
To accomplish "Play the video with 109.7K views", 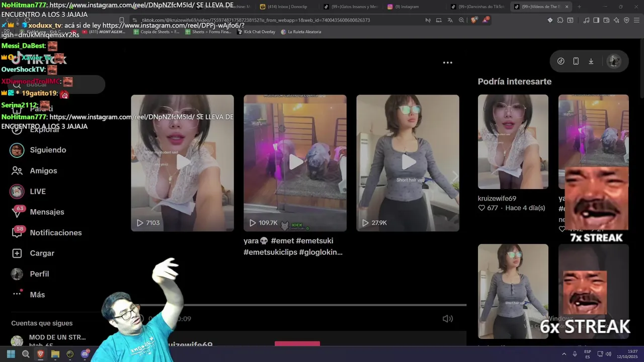I will (295, 163).
